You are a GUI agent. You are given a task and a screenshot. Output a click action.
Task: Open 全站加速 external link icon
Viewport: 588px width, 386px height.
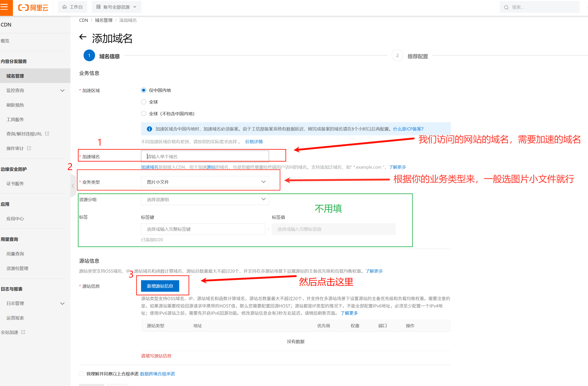(23, 332)
